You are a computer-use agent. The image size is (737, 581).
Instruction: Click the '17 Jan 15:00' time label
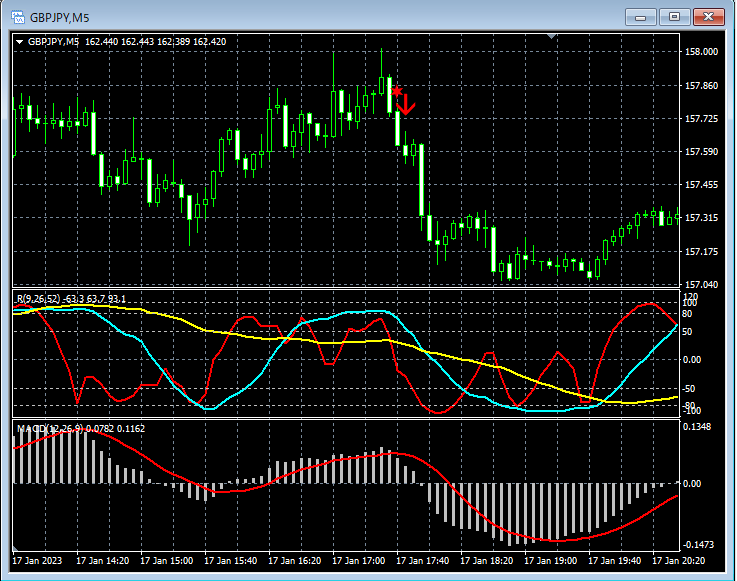[x=166, y=561]
